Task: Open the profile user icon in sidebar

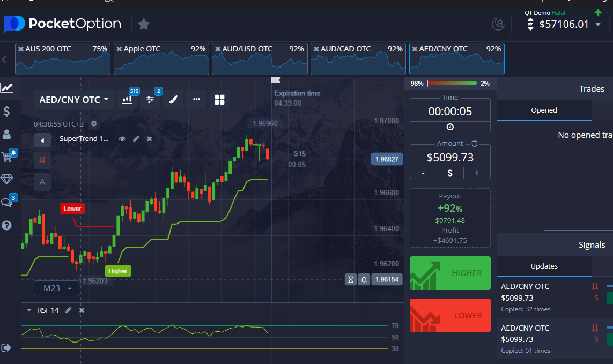Action: tap(6, 135)
